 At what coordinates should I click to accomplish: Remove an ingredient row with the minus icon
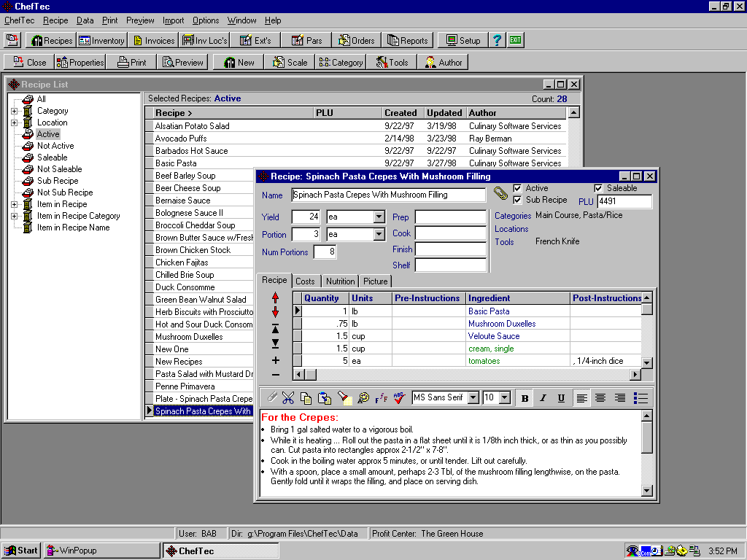click(x=275, y=376)
